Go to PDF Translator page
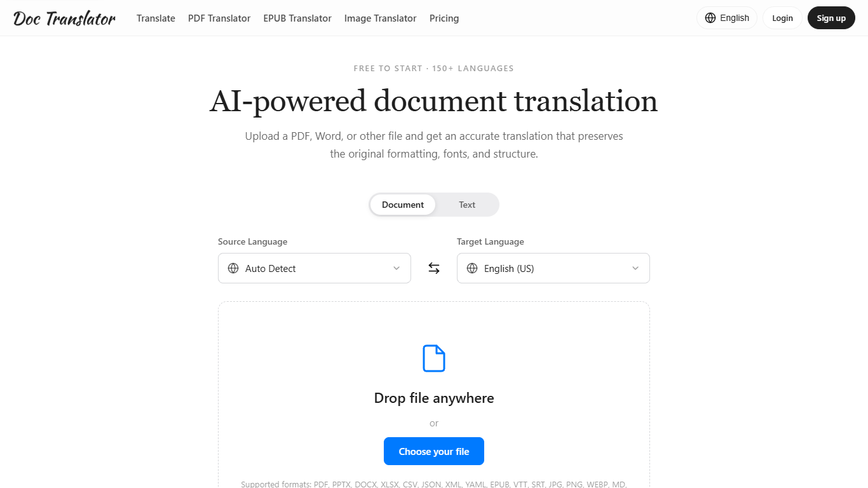Screen dimensions: 868x488 pos(219,18)
